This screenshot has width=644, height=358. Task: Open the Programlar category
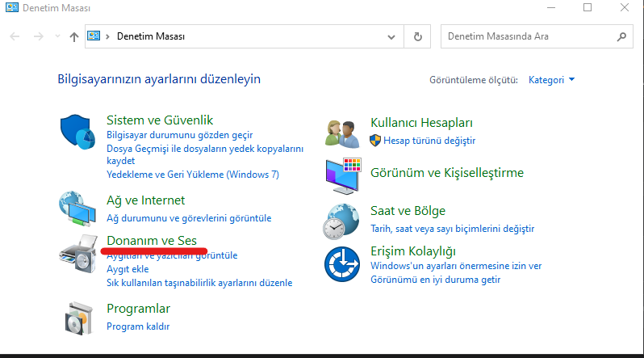tap(139, 309)
